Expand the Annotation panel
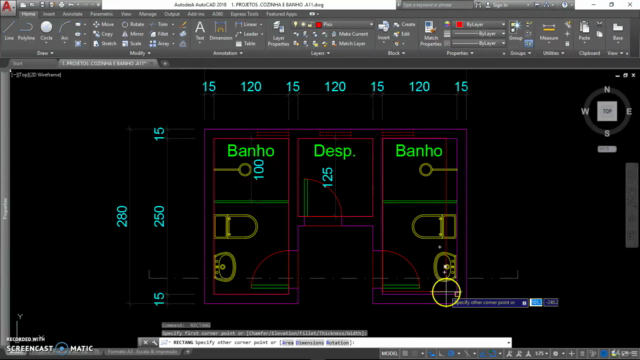 click(x=228, y=53)
